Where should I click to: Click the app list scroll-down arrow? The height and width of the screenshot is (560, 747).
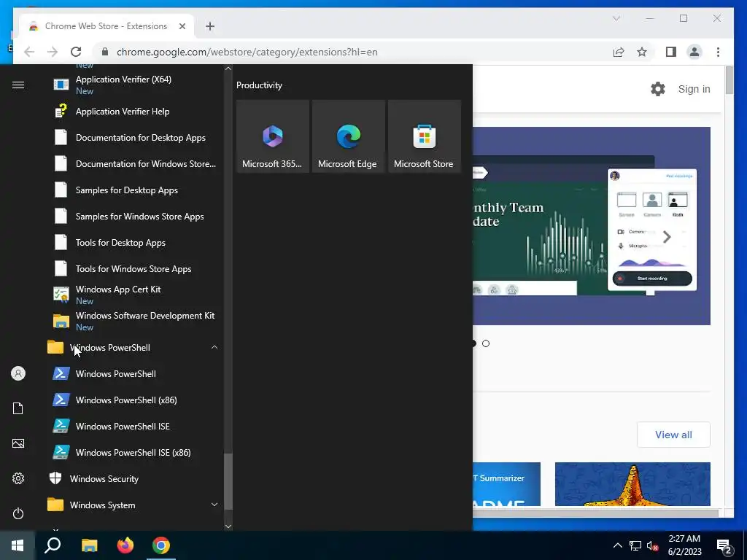click(228, 526)
